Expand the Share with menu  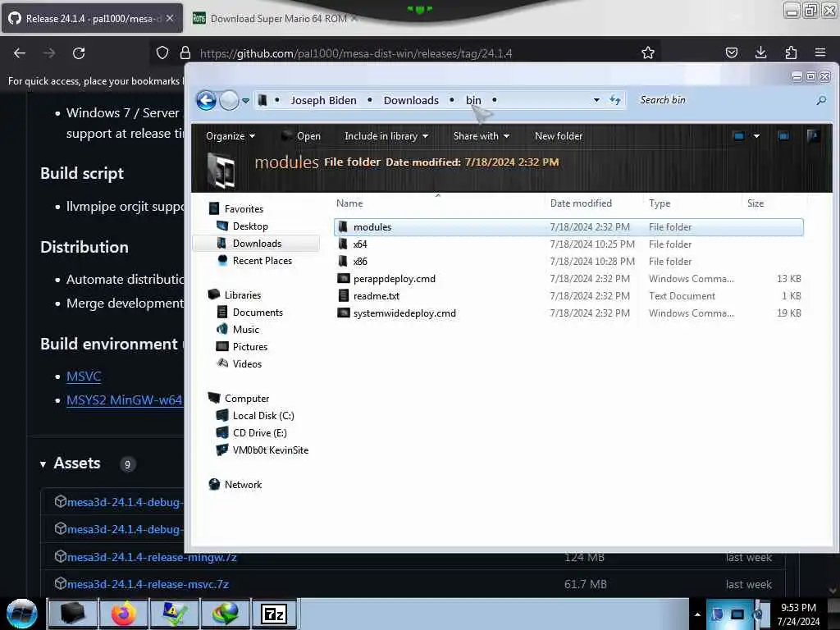pos(481,136)
